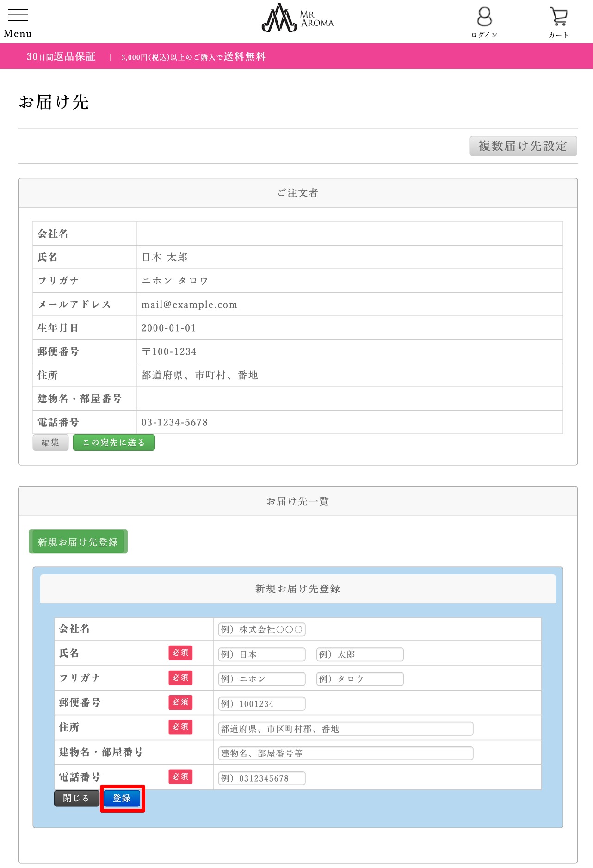This screenshot has height=868, width=593.
Task: Focus the 住所 address input field
Action: click(x=346, y=729)
